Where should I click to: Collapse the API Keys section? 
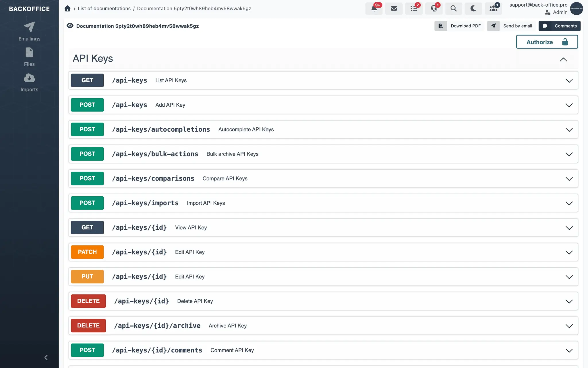point(563,60)
